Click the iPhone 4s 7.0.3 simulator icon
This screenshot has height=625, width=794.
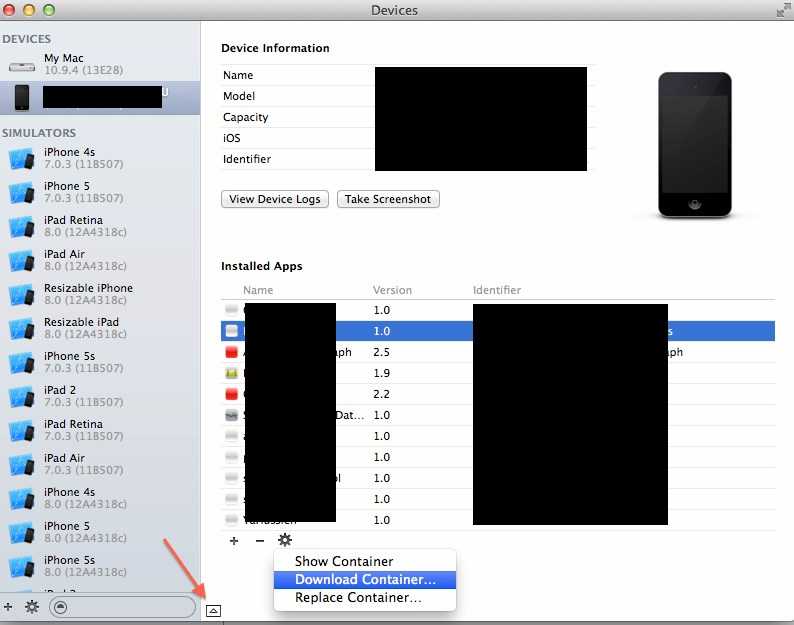point(22,159)
